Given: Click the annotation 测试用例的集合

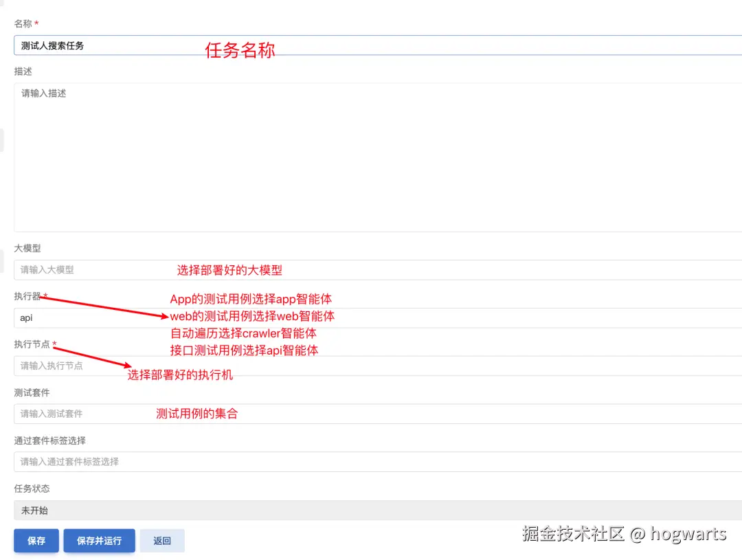Looking at the screenshot, I should 197,413.
